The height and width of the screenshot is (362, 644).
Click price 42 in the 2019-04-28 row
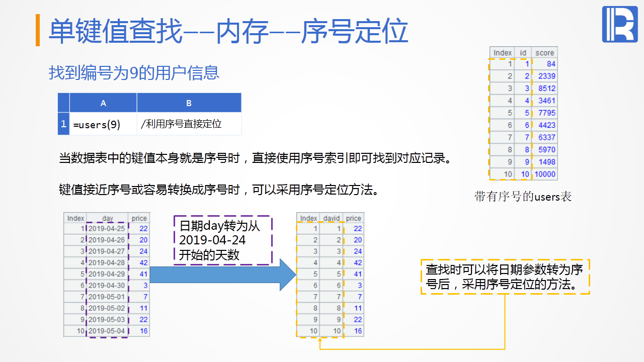pos(139,262)
